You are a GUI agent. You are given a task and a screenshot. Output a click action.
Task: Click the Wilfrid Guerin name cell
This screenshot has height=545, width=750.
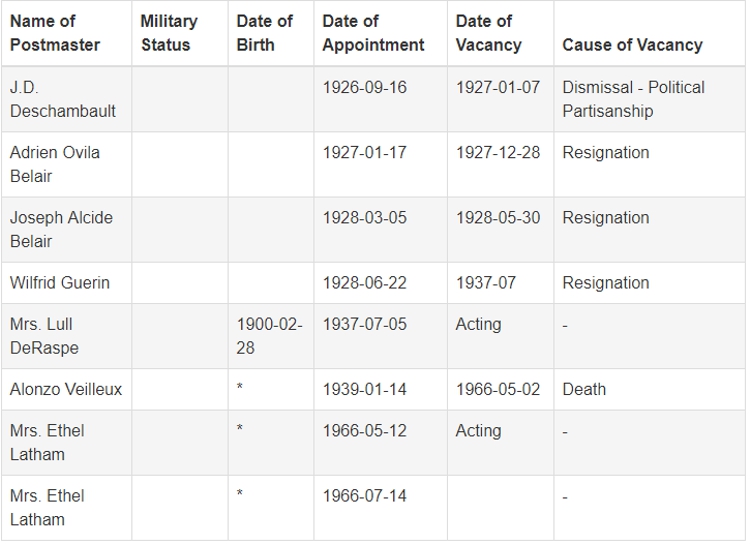coord(60,283)
